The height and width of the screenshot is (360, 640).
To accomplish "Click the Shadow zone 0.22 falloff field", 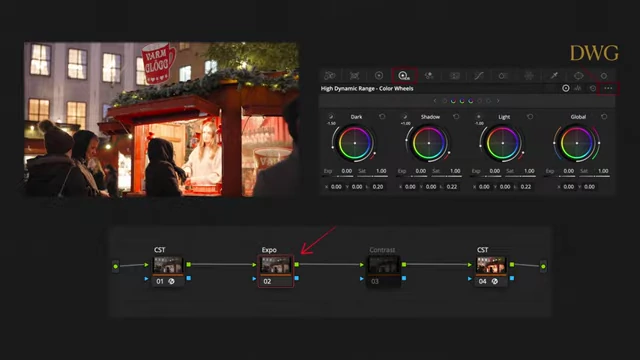I will click(452, 187).
